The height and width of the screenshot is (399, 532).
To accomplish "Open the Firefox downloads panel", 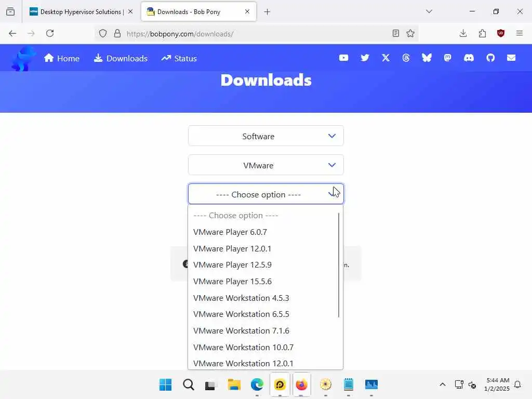I will pyautogui.click(x=463, y=33).
